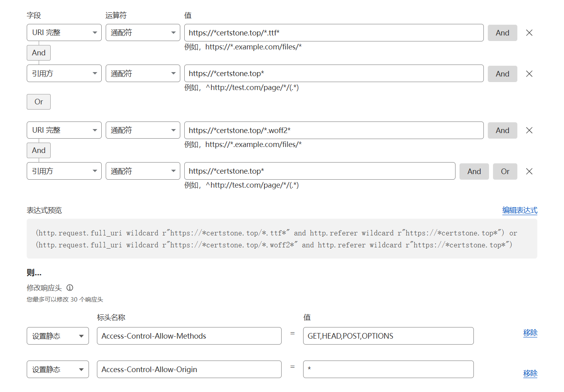This screenshot has width=564, height=392.
Task: Click 移除 link for Access-Control-Allow-Origin header
Action: (530, 373)
